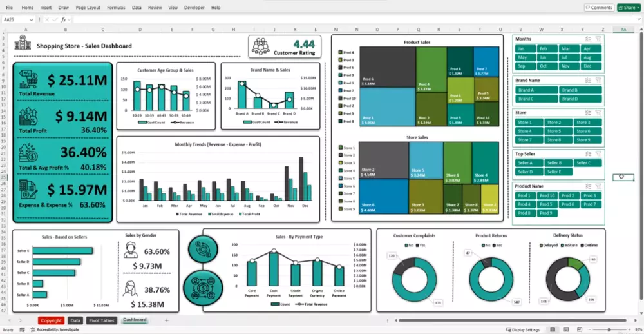The width and height of the screenshot is (644, 334).
Task: Toggle the Store 5 slicer filter
Action: tap(558, 132)
